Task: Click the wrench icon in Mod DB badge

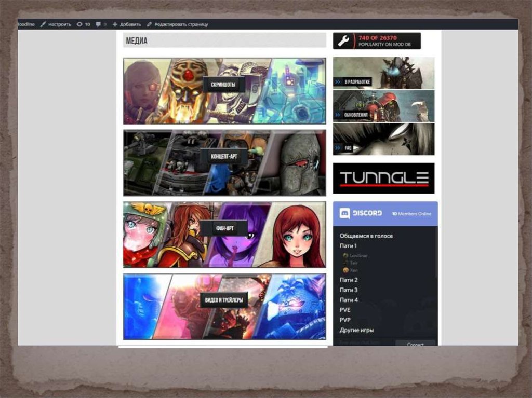Action: [x=343, y=41]
